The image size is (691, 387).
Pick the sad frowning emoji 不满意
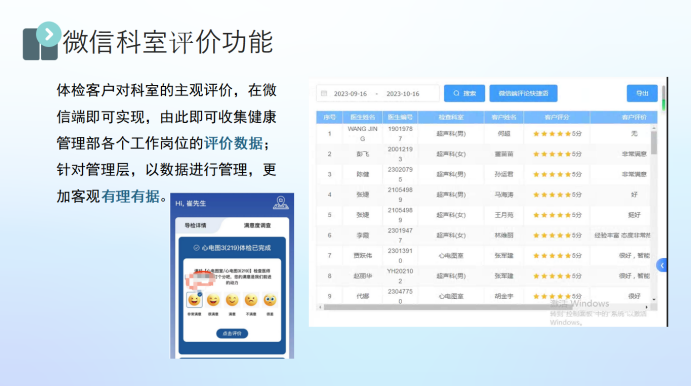pyautogui.click(x=251, y=300)
